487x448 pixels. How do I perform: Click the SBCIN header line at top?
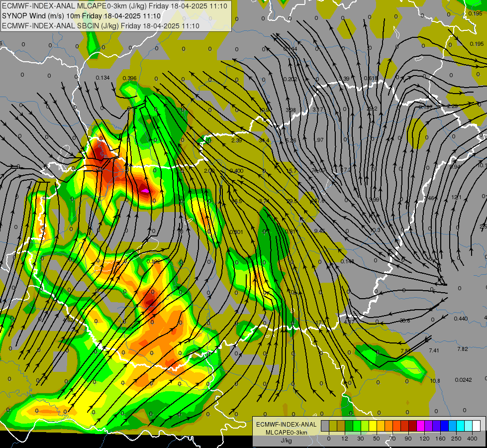100,26
